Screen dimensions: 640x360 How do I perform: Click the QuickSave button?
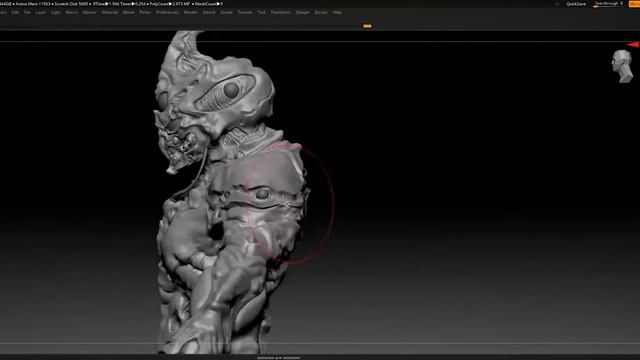576,4
